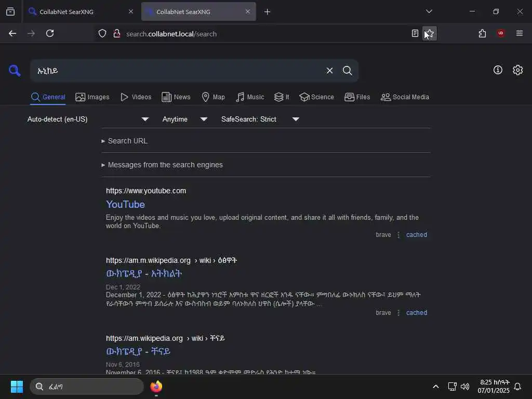Click the https://www.youtube.com URL
This screenshot has width=532, height=399.
click(146, 191)
